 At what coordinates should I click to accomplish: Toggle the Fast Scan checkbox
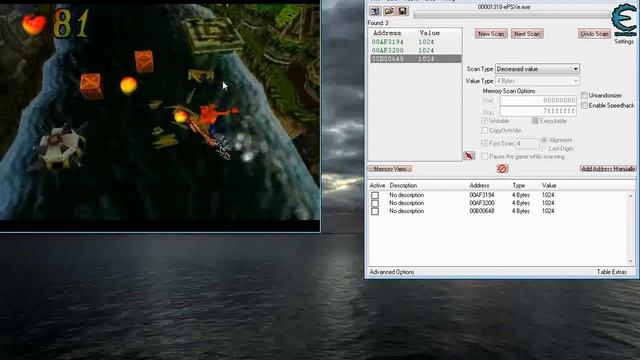click(x=484, y=143)
